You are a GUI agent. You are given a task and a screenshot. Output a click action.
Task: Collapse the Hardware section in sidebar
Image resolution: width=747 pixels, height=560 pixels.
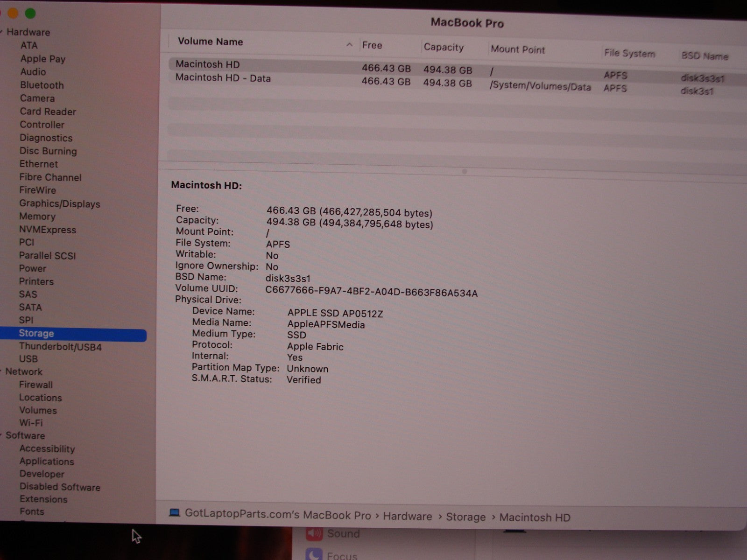[x=2, y=32]
